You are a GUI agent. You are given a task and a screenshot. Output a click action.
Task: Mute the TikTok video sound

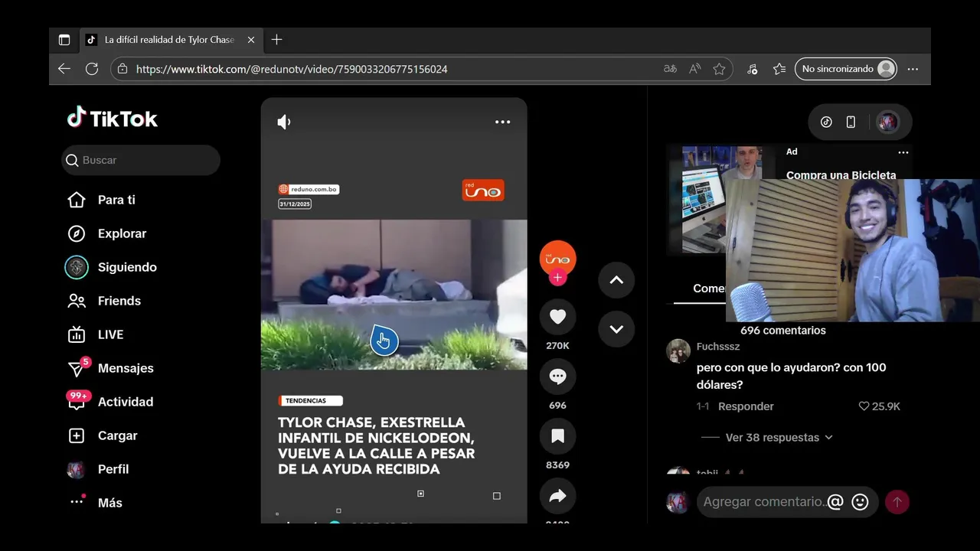click(x=284, y=122)
